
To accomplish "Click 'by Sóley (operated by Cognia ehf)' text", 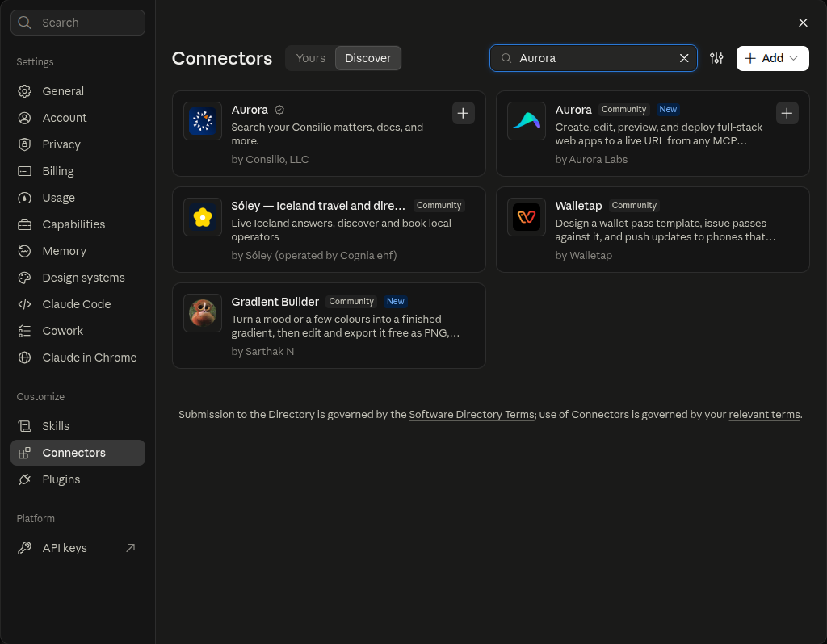I will (x=314, y=255).
